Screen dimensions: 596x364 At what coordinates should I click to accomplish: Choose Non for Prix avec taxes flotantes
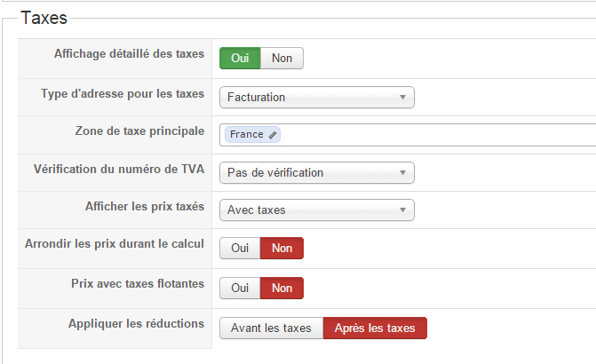point(282,288)
